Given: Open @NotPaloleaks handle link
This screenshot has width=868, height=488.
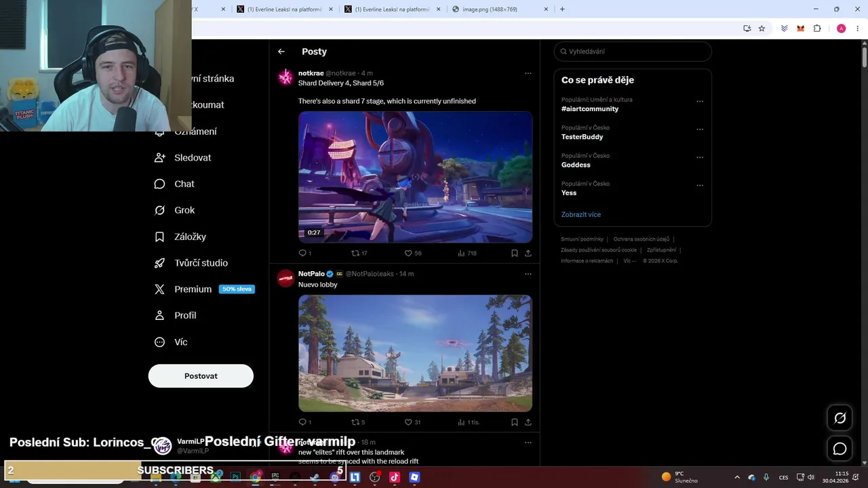Looking at the screenshot, I should [370, 274].
